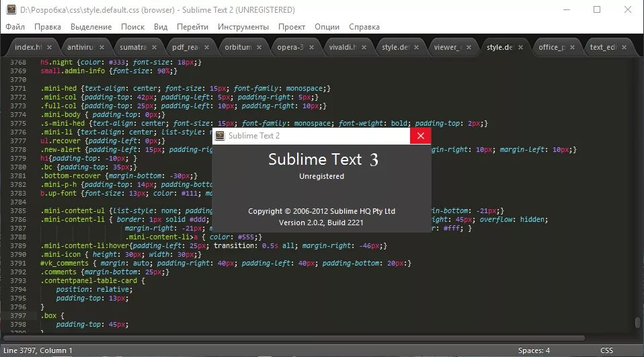Click the Sublime Text icon in main title bar
The height and width of the screenshot is (357, 644).
pos(11,9)
